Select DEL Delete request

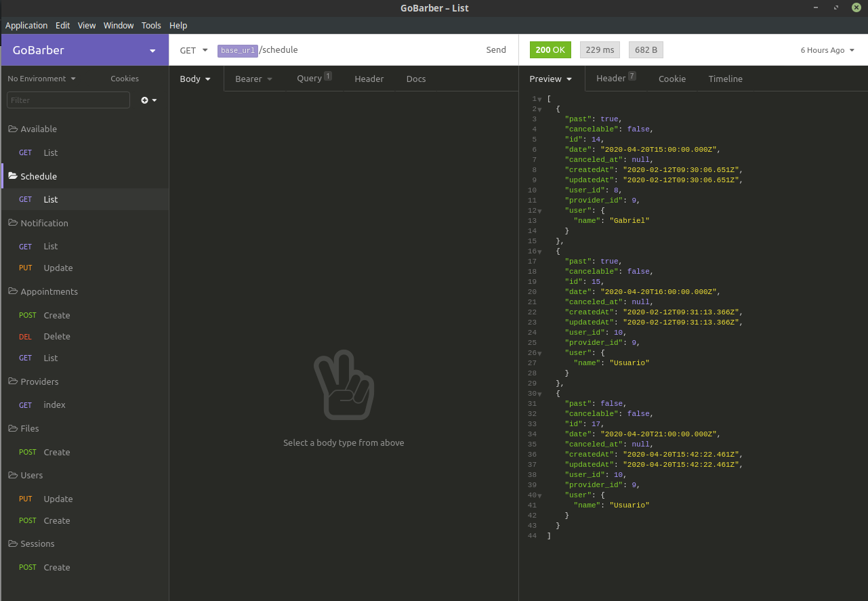(x=85, y=336)
